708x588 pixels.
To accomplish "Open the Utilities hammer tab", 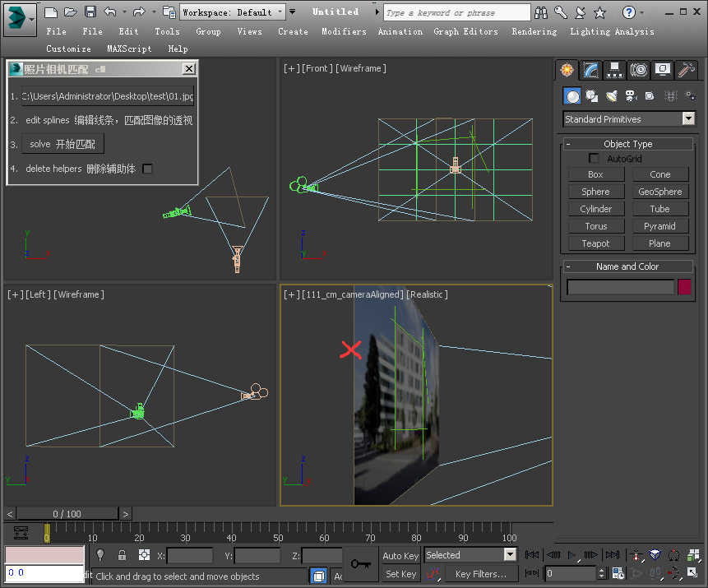I will pos(687,70).
